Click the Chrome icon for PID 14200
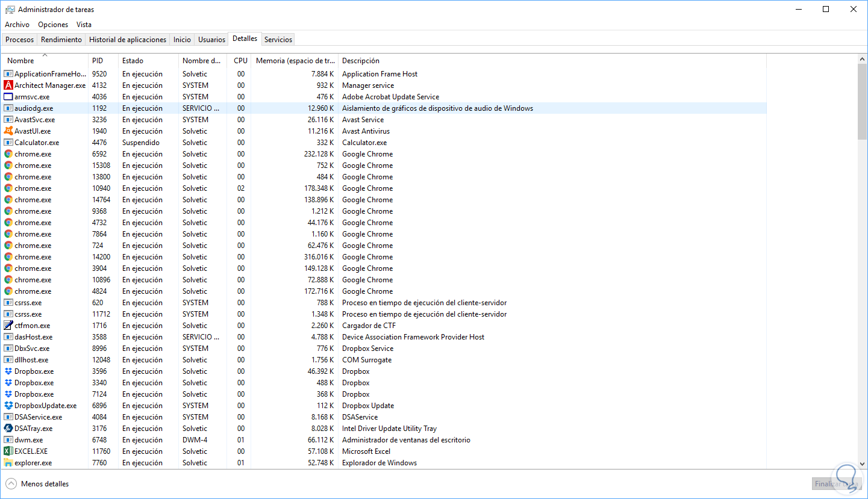 8,257
